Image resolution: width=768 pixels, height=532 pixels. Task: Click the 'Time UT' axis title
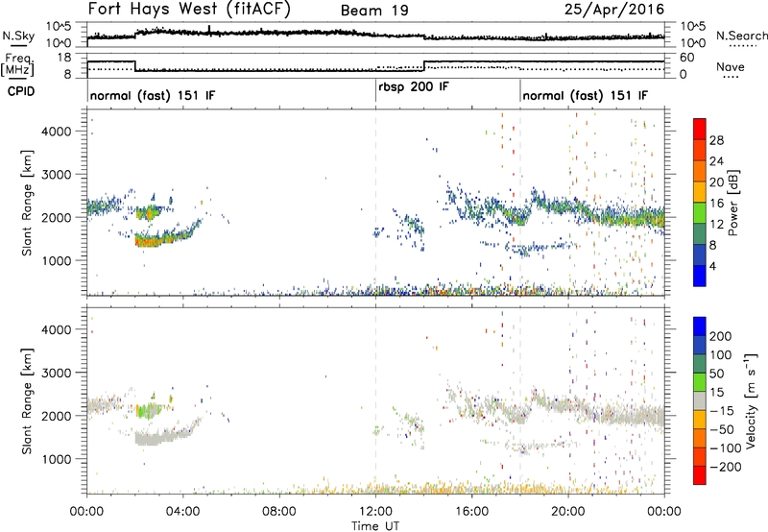(x=375, y=526)
